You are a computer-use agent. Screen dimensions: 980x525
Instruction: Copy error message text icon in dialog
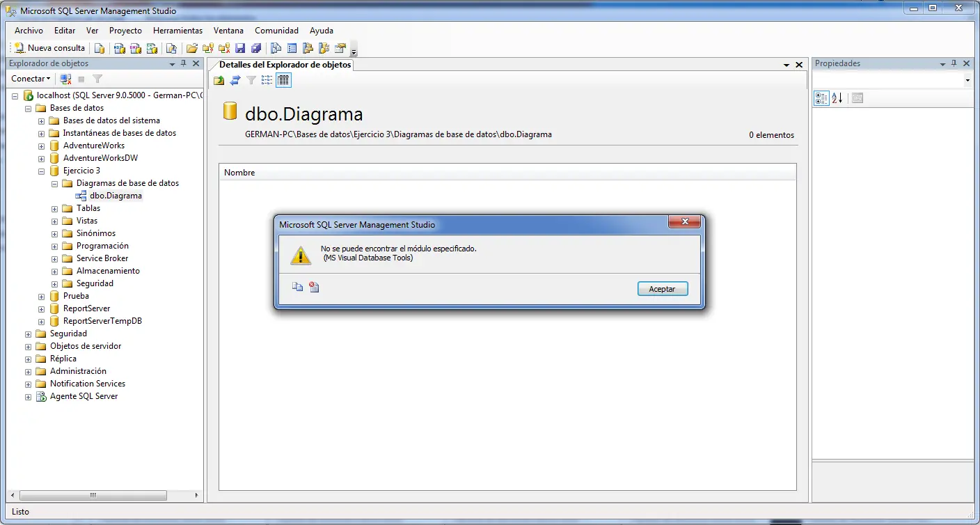point(297,286)
